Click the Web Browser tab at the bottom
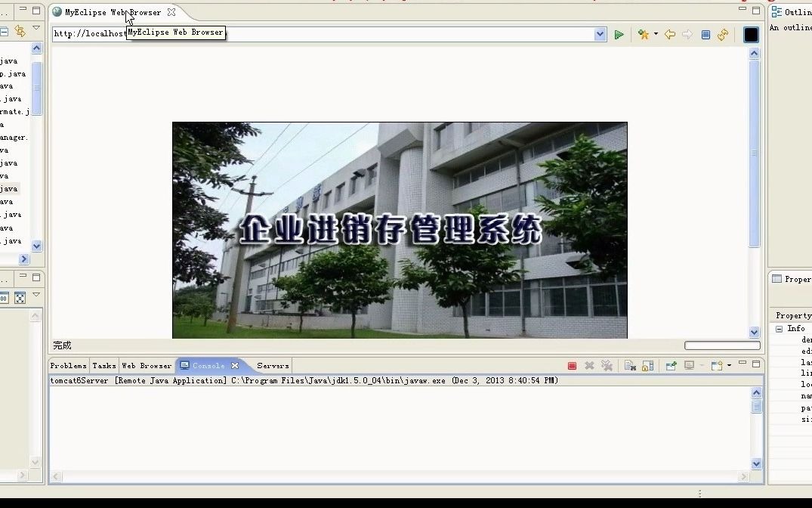Viewport: 812px width, 508px height. (147, 365)
